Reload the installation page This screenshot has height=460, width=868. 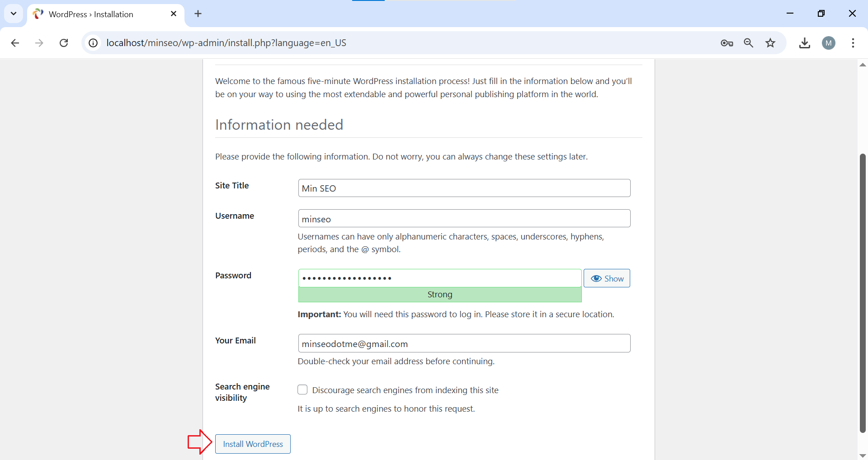click(64, 43)
